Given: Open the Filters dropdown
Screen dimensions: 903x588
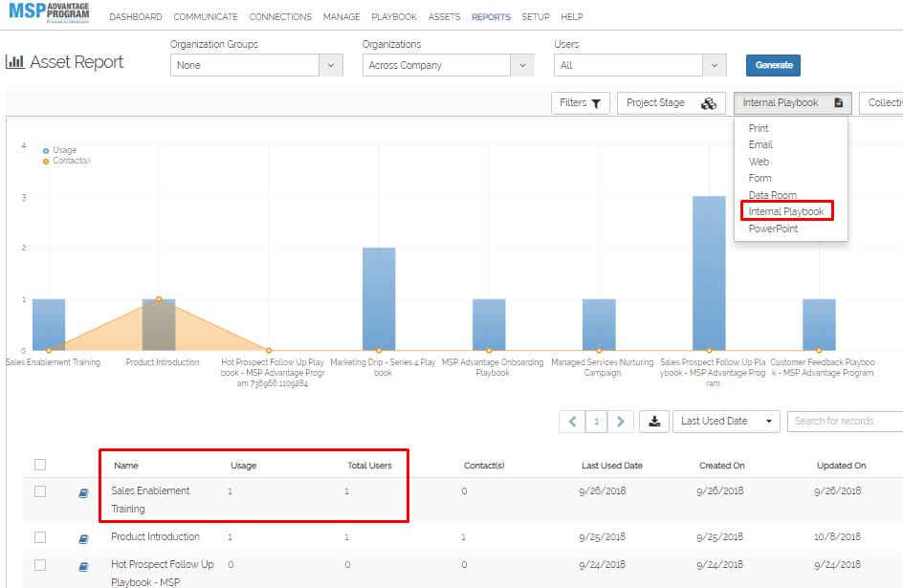Looking at the screenshot, I should tap(580, 103).
